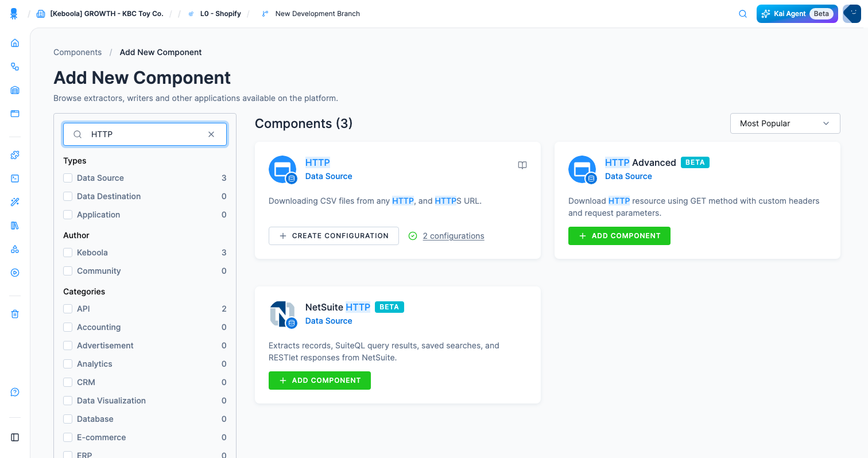Open the Trash icon in sidebar
The width and height of the screenshot is (868, 458).
15,314
